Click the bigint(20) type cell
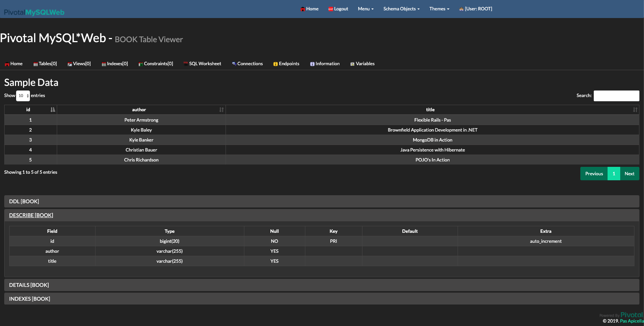Screen dimensions: 644x326 170,241
